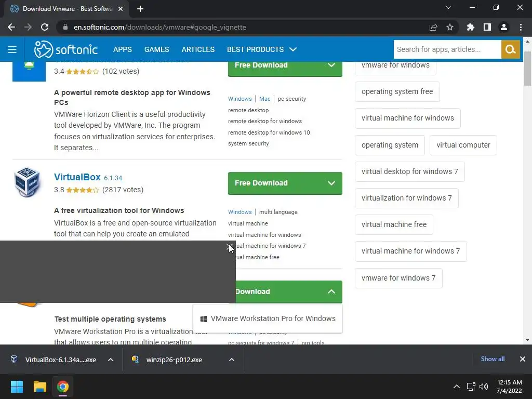Open network settings from system tray

[471, 387]
